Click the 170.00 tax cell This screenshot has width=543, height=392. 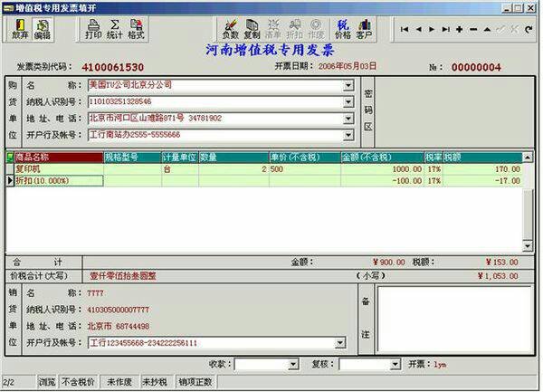click(x=482, y=169)
